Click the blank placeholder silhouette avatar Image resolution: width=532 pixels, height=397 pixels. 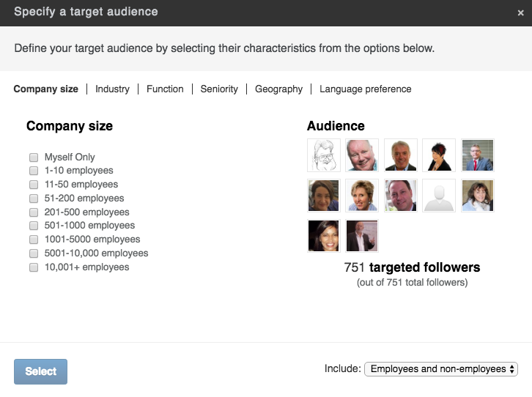(x=439, y=196)
